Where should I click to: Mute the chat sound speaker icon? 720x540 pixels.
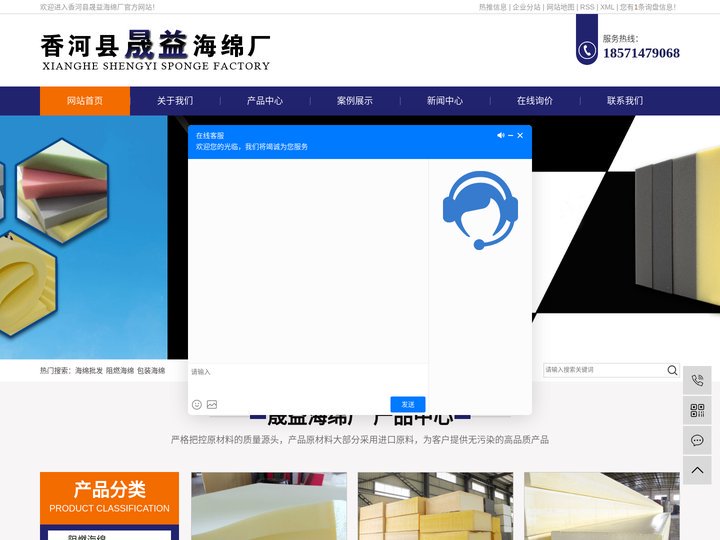(x=501, y=135)
